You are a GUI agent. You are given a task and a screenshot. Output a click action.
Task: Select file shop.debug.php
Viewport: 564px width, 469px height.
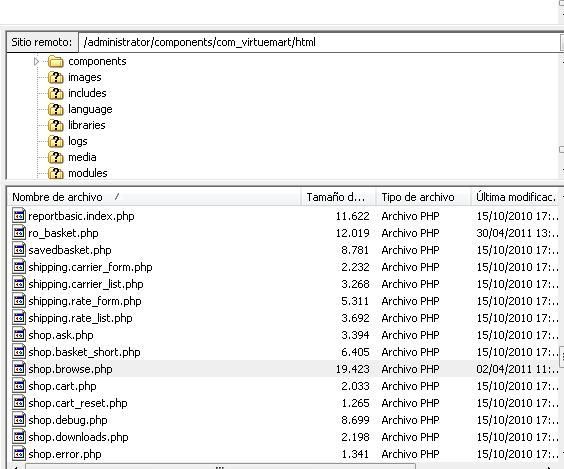point(68,420)
